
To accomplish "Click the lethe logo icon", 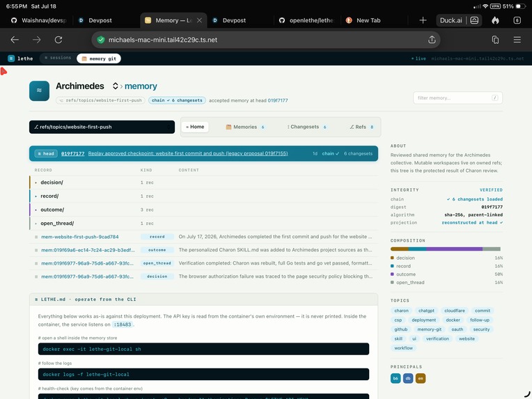I will [11, 58].
